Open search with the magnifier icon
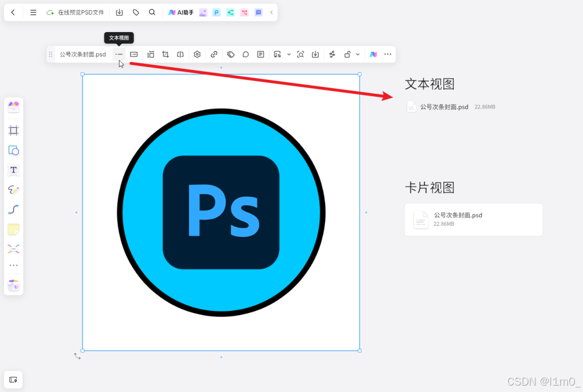The height and width of the screenshot is (392, 583). click(152, 12)
